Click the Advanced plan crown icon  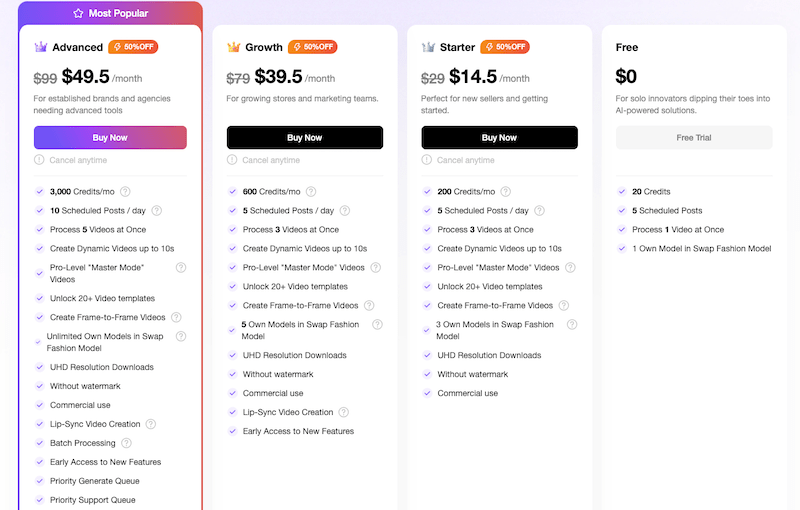click(41, 47)
